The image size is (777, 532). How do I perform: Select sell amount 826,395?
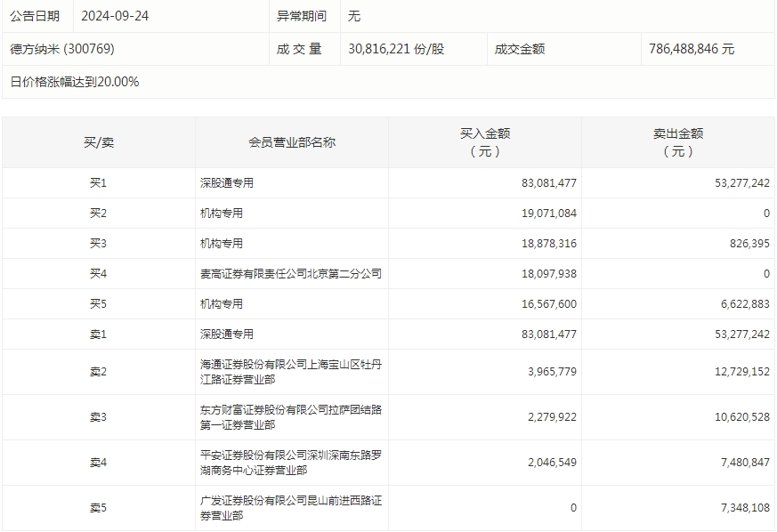(749, 243)
